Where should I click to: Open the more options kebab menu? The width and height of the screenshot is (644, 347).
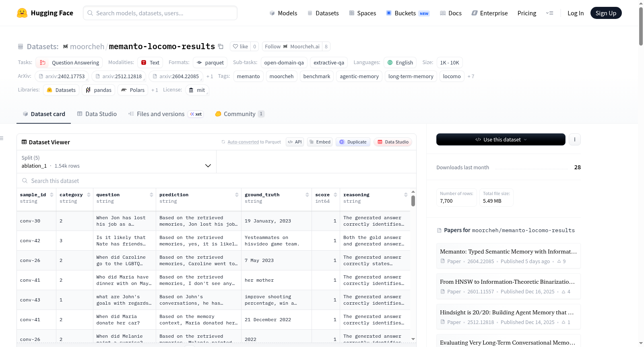pyautogui.click(x=574, y=139)
